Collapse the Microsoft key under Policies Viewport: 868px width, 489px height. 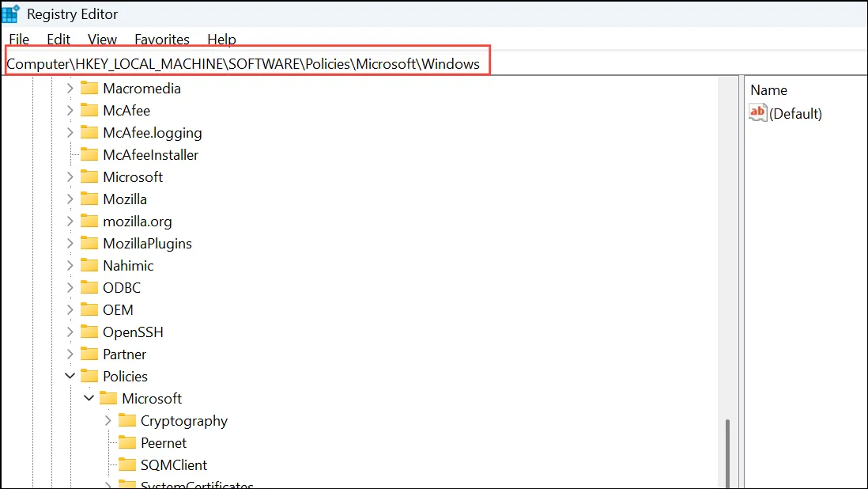click(89, 398)
